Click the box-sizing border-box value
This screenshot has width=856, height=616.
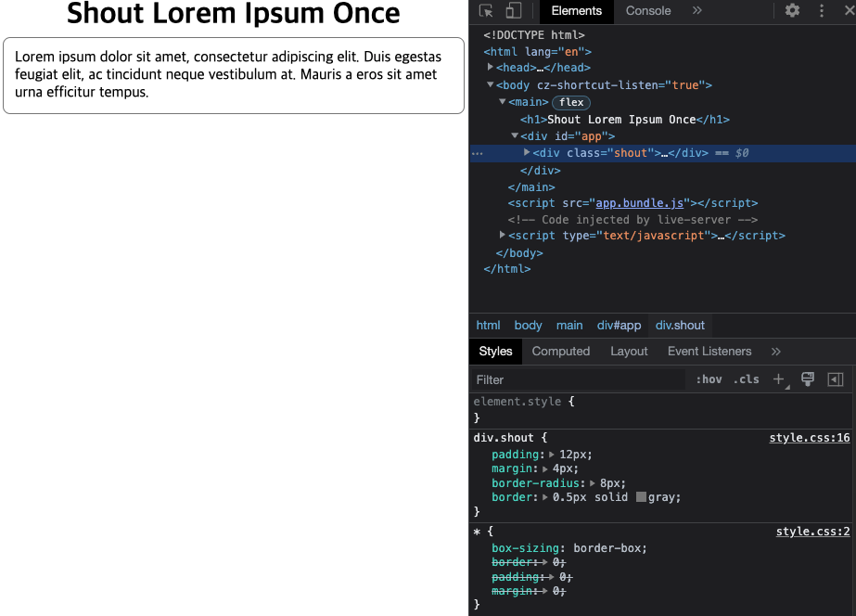(x=609, y=548)
